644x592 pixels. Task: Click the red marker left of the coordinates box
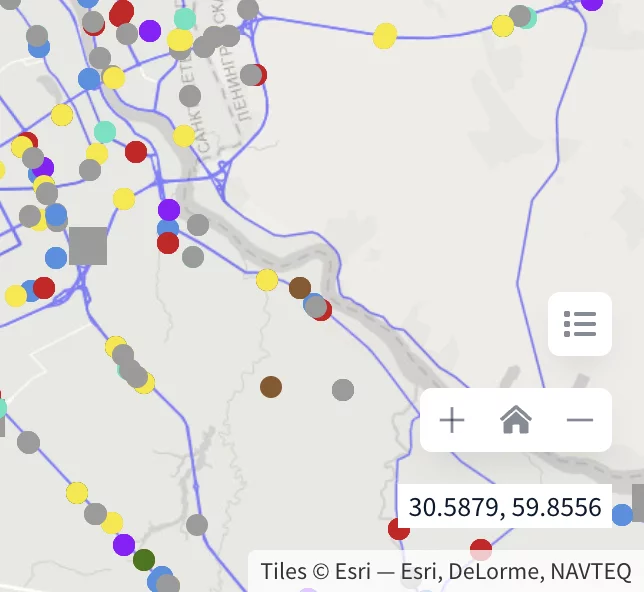(x=398, y=529)
